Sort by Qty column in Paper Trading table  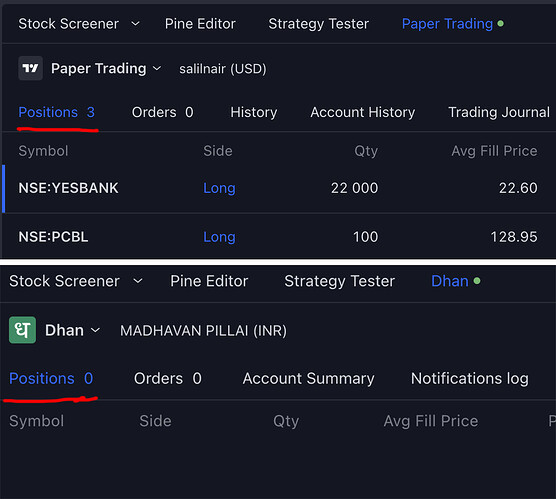[x=366, y=151]
